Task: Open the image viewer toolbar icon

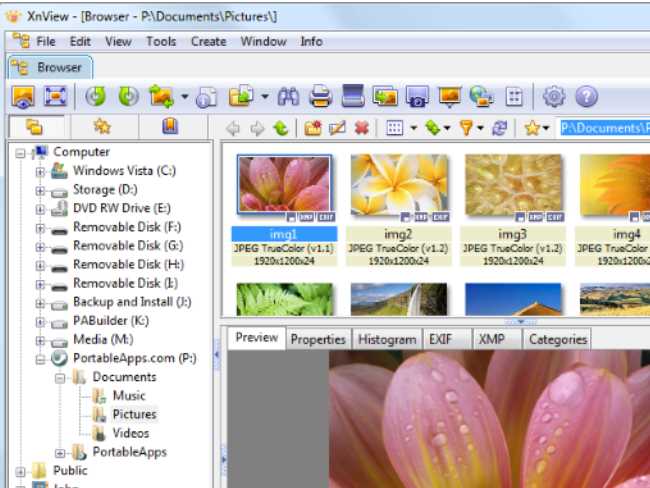Action: 23,97
